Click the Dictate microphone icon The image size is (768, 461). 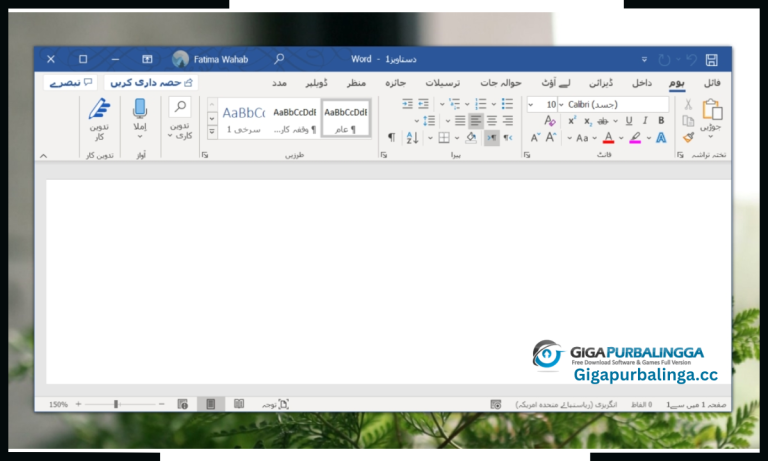tap(141, 108)
